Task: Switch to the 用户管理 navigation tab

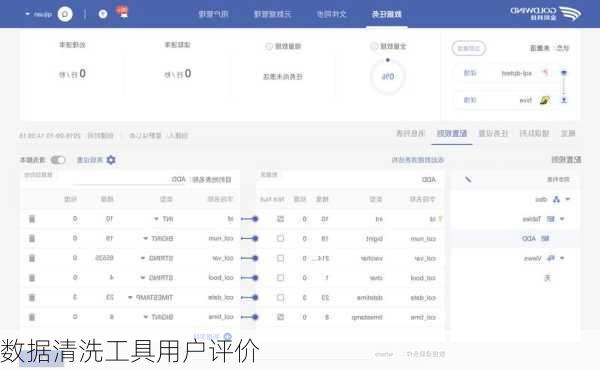Action: pos(214,14)
